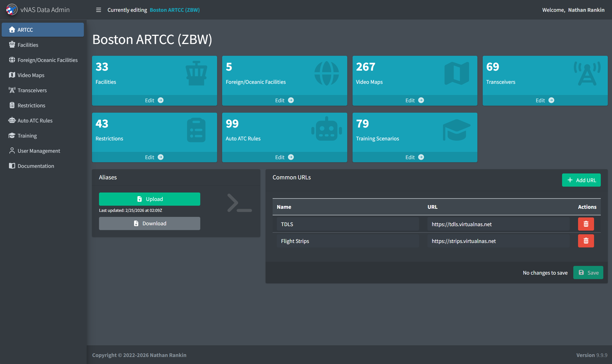Select Video Maps in the sidebar
This screenshot has height=364, width=612.
pyautogui.click(x=43, y=75)
